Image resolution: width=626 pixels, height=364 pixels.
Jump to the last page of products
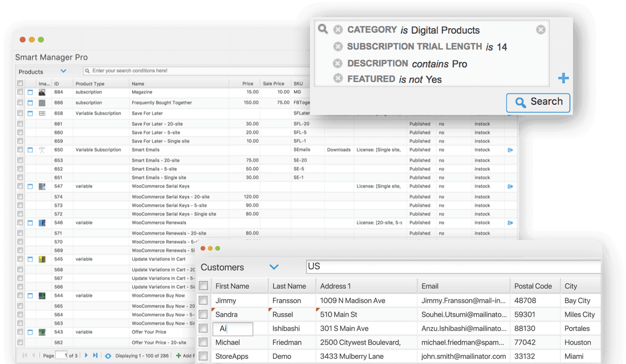[x=95, y=355]
